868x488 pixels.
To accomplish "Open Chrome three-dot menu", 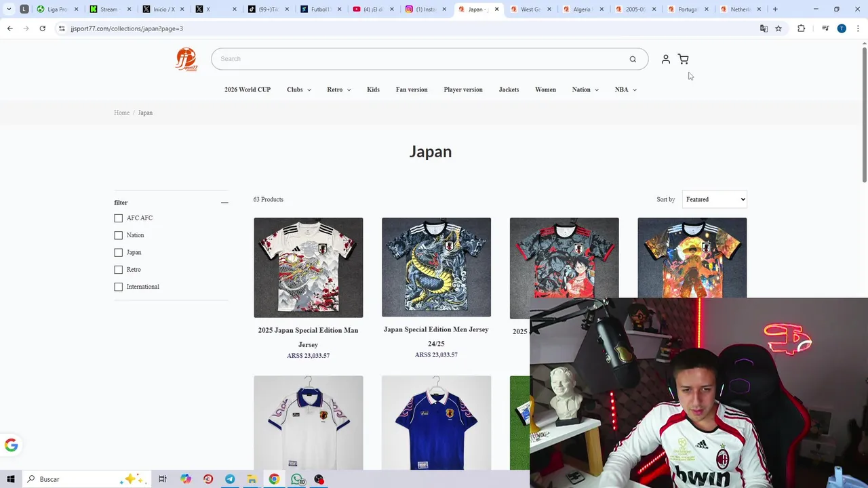I will [x=858, y=28].
